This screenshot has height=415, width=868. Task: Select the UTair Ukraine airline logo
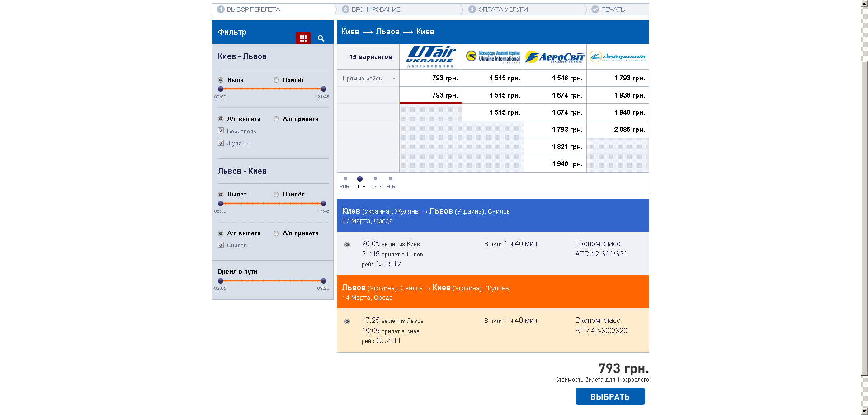click(x=430, y=56)
